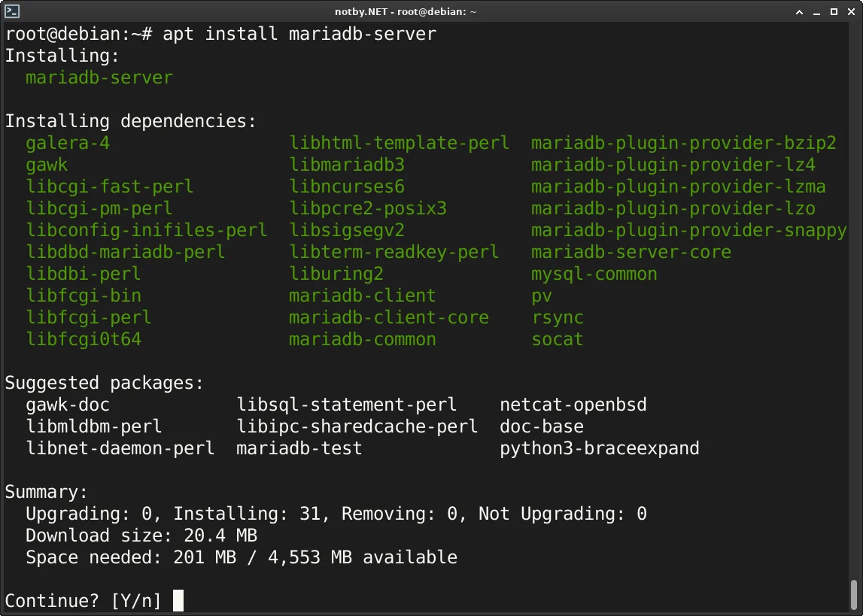Click 'mariadb-client' package
Image resolution: width=863 pixels, height=616 pixels.
(x=363, y=296)
